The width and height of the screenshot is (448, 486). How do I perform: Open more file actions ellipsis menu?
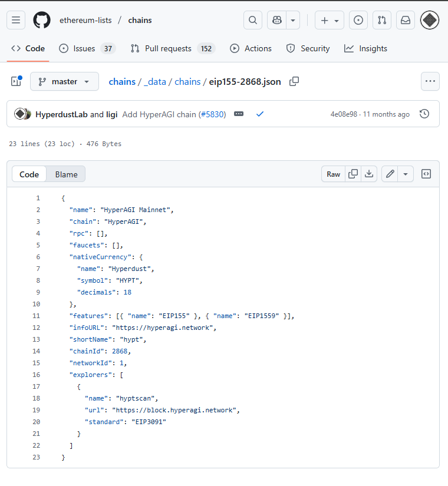pos(430,81)
